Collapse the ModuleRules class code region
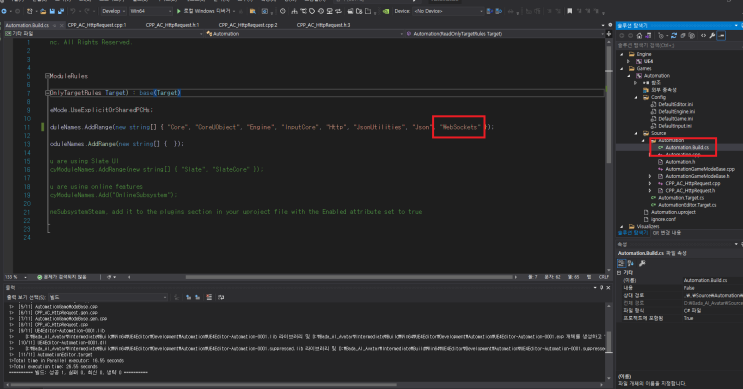This screenshot has width=743, height=389. point(47,76)
